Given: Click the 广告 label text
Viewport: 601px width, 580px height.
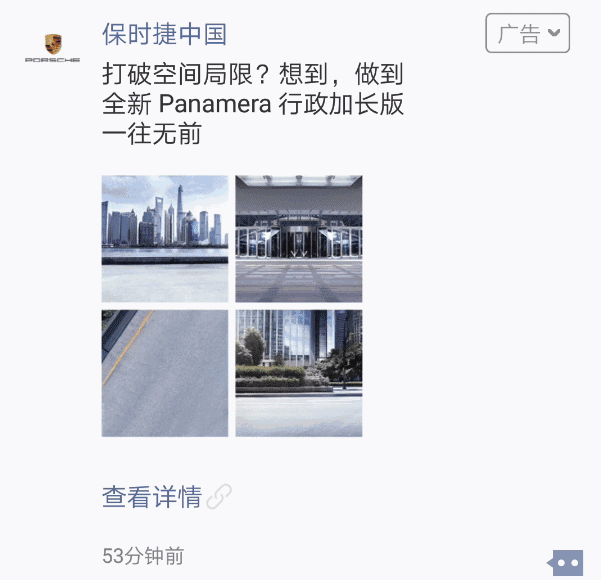Looking at the screenshot, I should 519,33.
